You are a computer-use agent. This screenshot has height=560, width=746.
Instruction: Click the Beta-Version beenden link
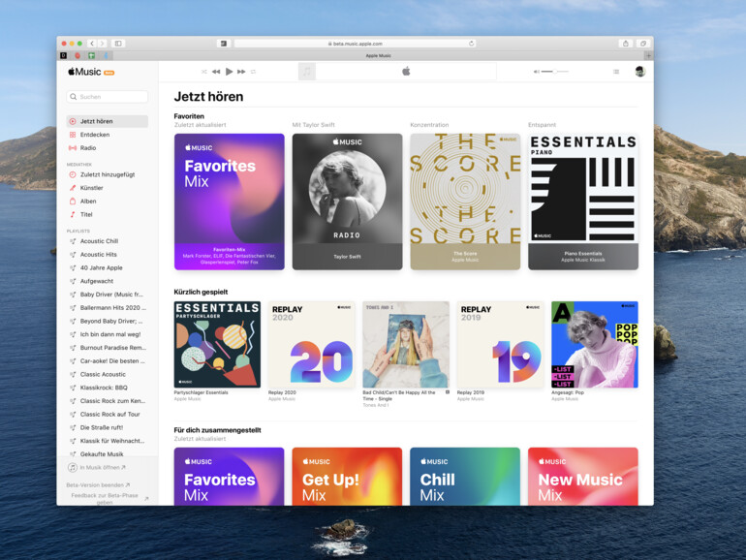[x=98, y=485]
